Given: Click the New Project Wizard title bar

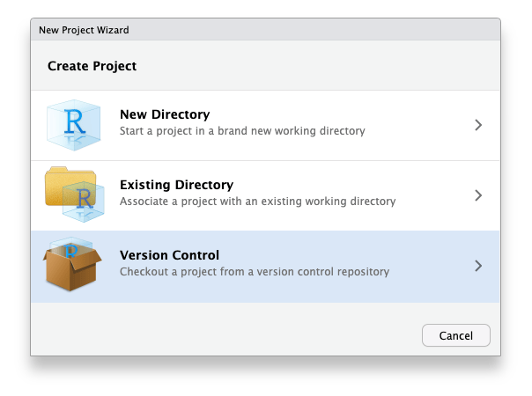Looking at the screenshot, I should (264, 30).
